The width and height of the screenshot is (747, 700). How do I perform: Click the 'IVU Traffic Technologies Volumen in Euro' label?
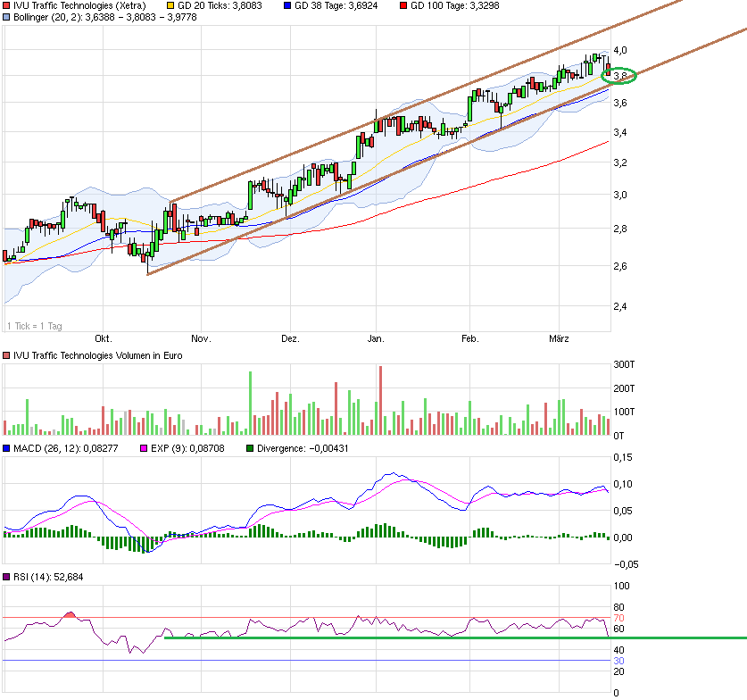tap(97, 355)
